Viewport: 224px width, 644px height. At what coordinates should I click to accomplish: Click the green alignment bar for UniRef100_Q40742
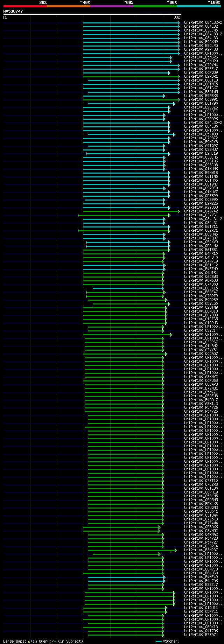pyautogui.click(x=131, y=211)
